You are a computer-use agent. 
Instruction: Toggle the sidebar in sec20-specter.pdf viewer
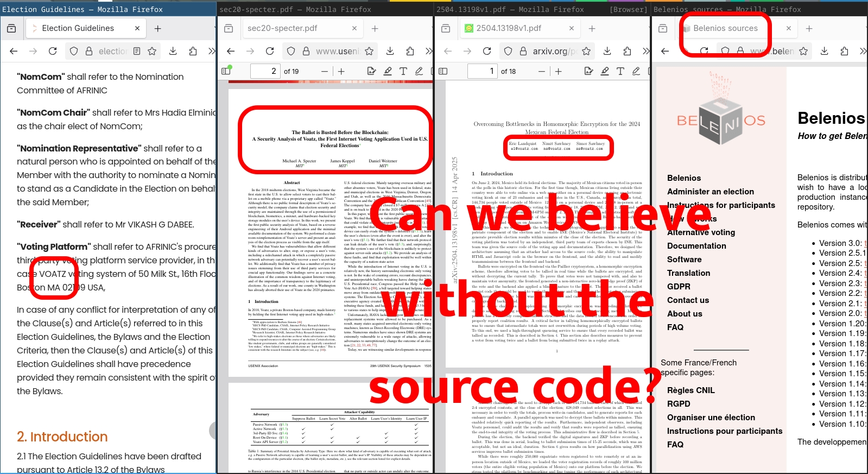click(226, 71)
